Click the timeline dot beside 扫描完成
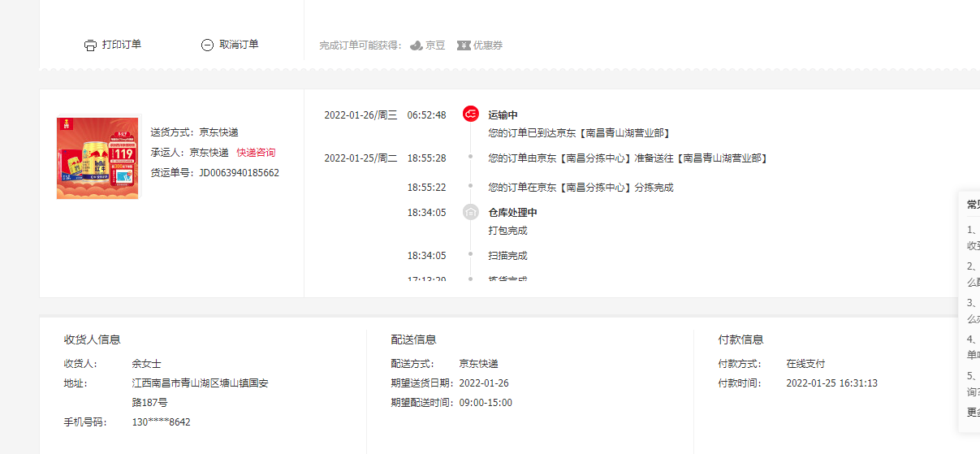Screen dimensions: 980x454 pyautogui.click(x=471, y=254)
